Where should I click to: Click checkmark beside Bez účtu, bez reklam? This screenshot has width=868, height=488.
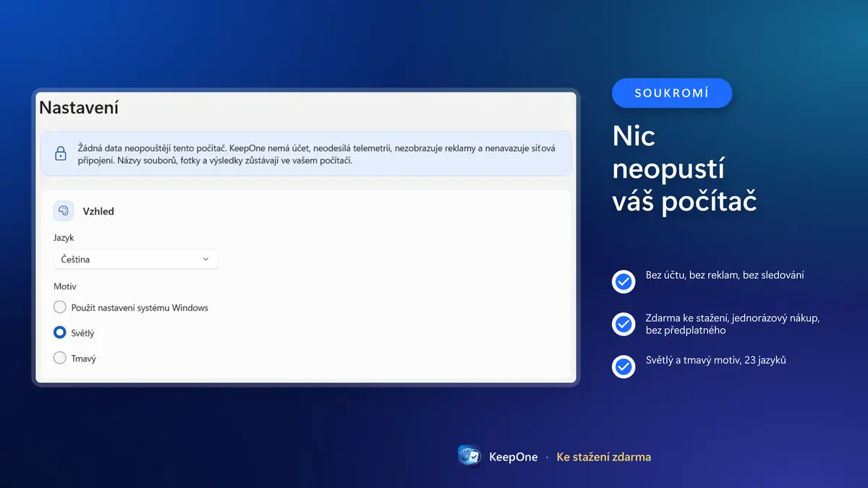click(623, 281)
